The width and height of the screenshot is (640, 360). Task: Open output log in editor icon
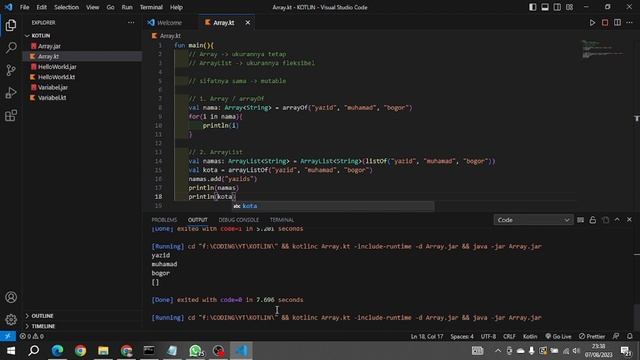(x=605, y=220)
